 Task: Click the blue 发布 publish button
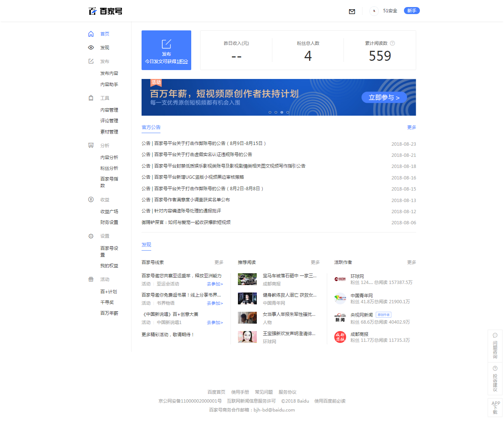(x=166, y=50)
